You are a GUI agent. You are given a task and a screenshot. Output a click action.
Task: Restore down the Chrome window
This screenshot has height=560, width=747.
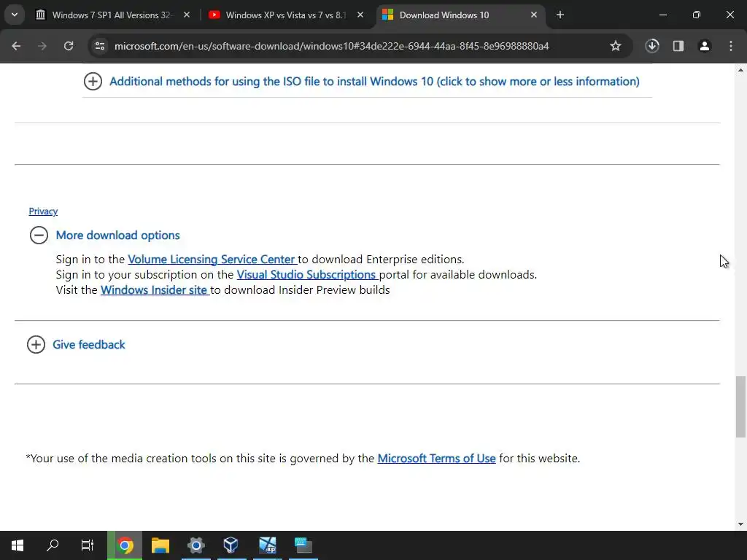pos(697,15)
